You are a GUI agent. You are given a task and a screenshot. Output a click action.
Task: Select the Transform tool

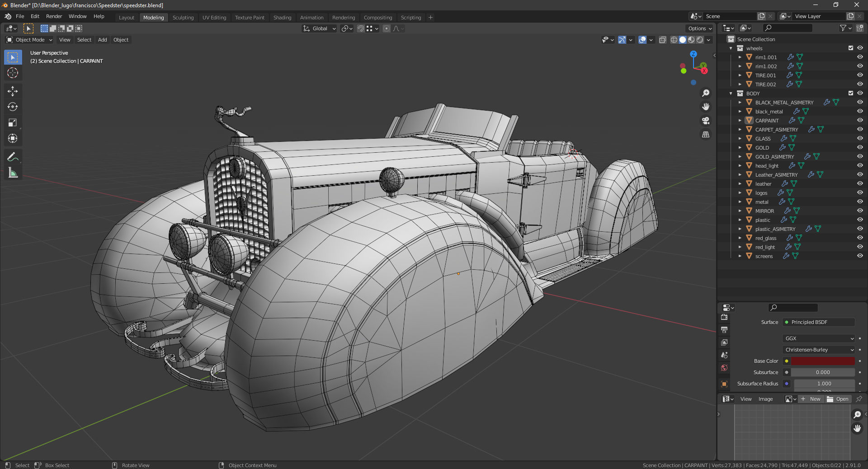13,138
